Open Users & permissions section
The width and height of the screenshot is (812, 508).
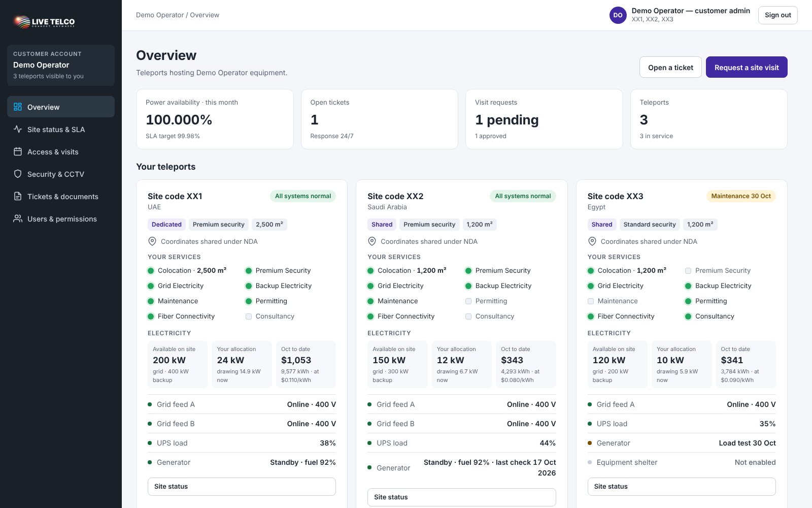pyautogui.click(x=61, y=218)
